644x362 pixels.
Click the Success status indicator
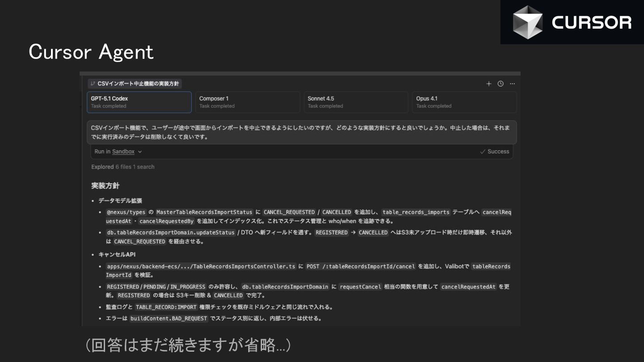point(495,152)
